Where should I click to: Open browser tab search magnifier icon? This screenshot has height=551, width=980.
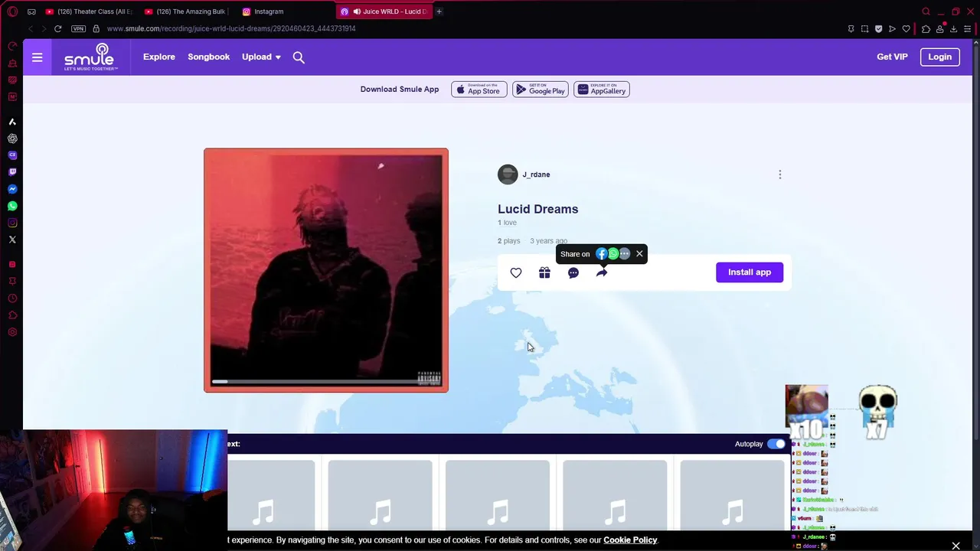[926, 11]
